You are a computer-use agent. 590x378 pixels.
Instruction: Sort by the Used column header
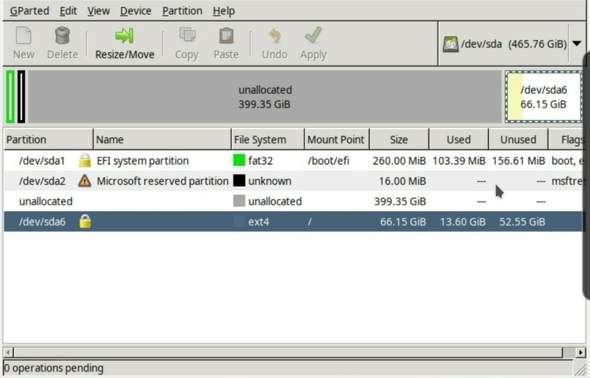click(x=458, y=140)
